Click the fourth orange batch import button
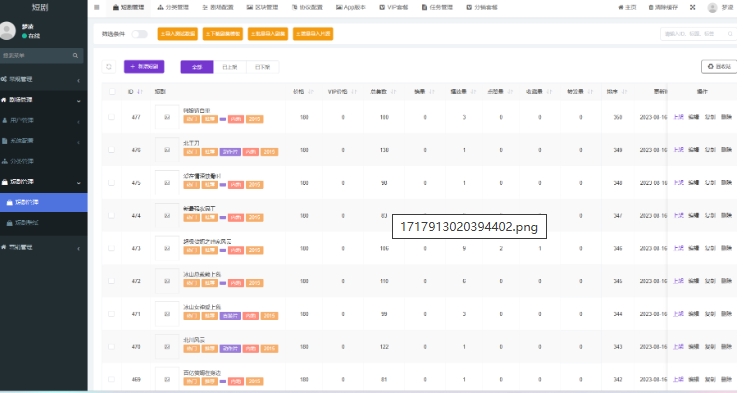 pyautogui.click(x=313, y=34)
